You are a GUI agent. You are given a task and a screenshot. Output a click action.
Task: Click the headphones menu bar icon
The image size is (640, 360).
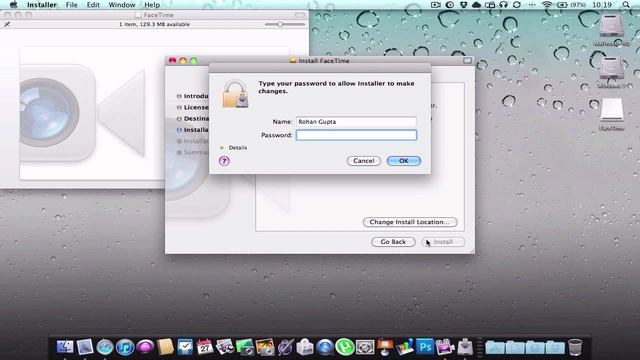click(503, 5)
